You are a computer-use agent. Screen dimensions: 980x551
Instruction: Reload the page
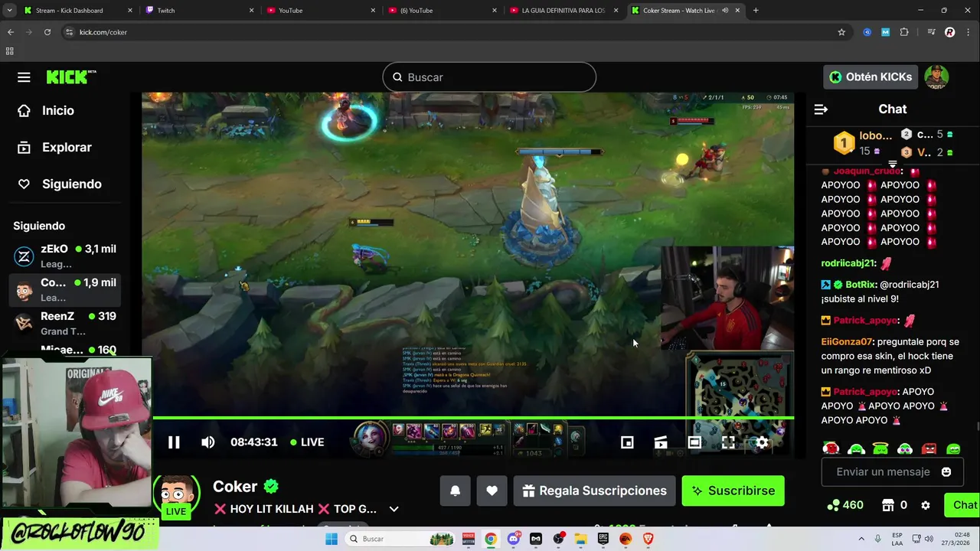(x=47, y=32)
